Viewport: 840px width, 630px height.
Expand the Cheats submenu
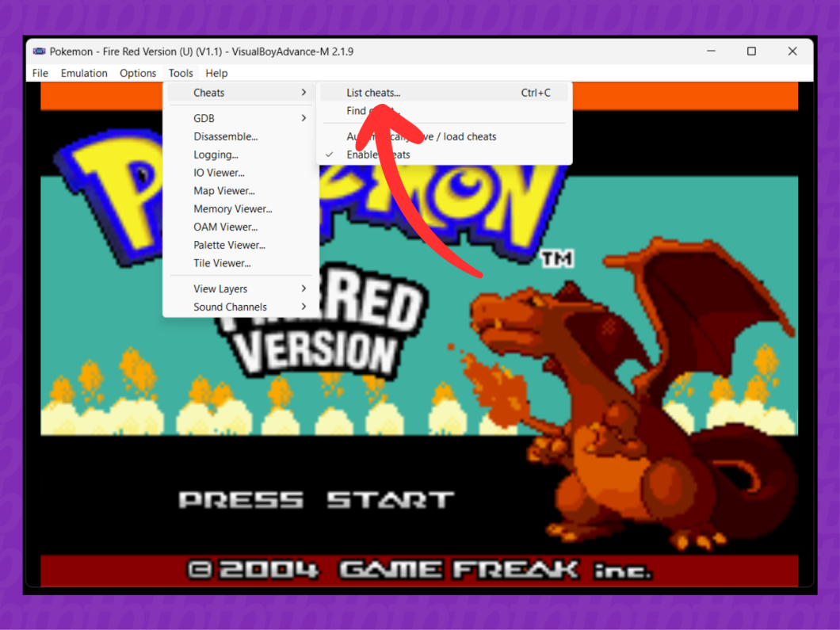tap(241, 93)
